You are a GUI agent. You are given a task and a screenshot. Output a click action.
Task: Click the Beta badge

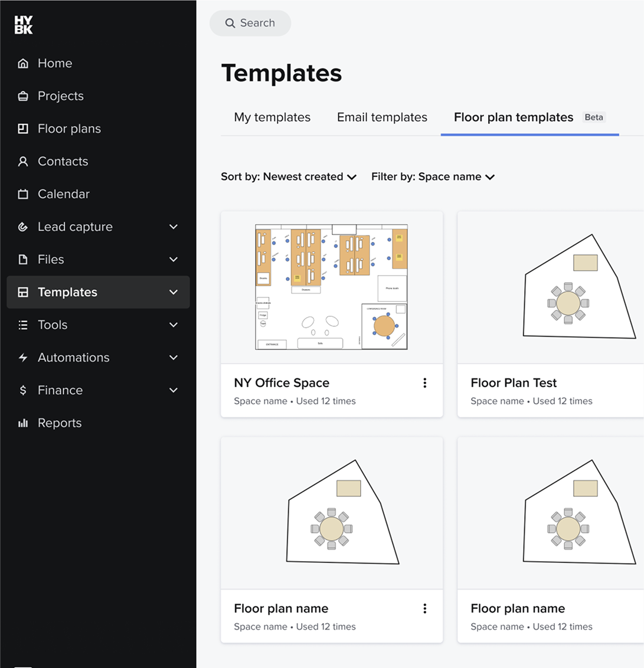[594, 117]
